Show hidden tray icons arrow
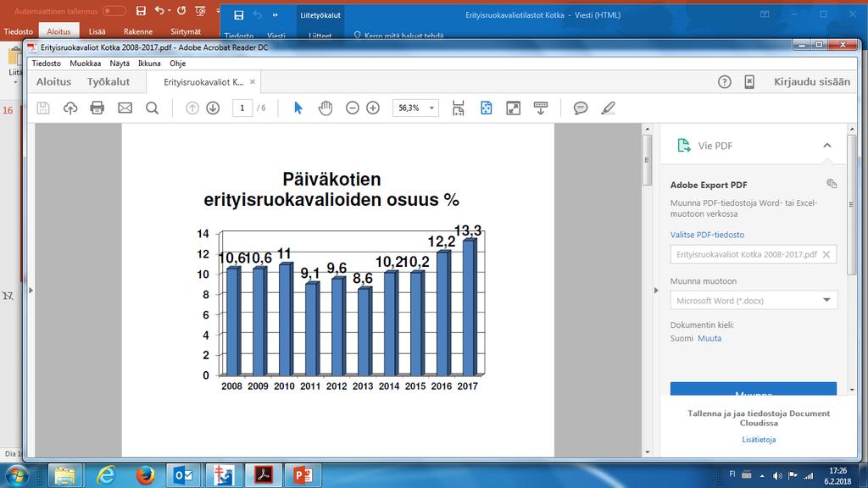The image size is (868, 488). 762,476
